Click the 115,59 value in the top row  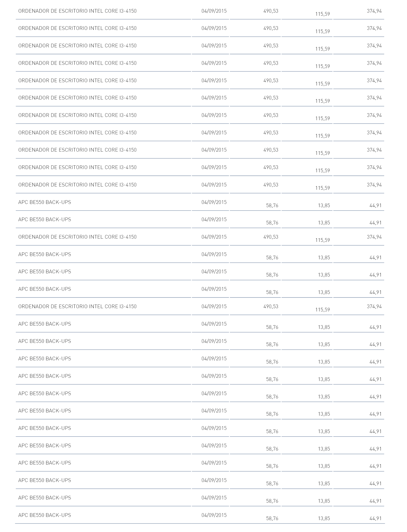click(x=322, y=14)
